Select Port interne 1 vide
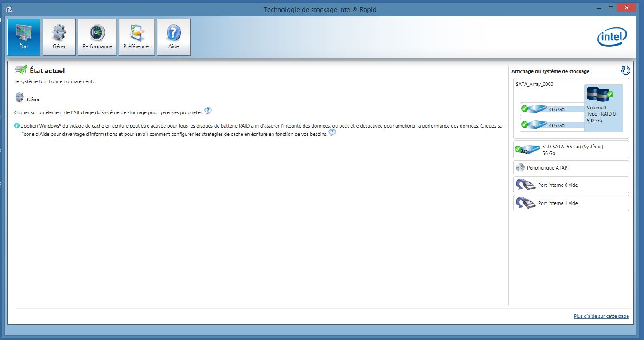 (x=571, y=203)
